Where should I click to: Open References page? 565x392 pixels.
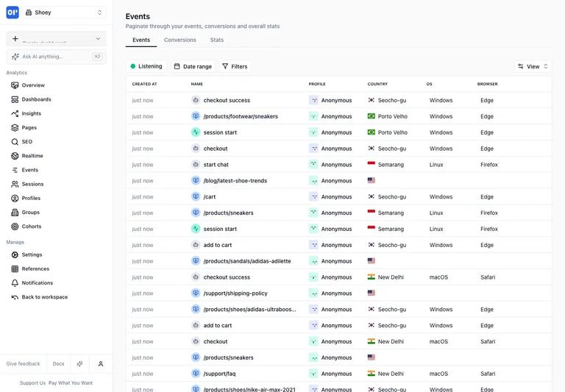pos(35,268)
